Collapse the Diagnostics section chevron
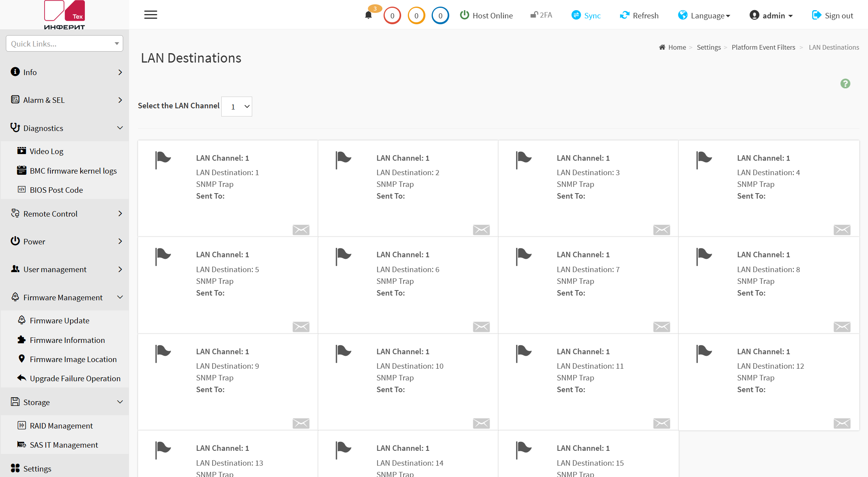This screenshot has width=868, height=477. [120, 128]
